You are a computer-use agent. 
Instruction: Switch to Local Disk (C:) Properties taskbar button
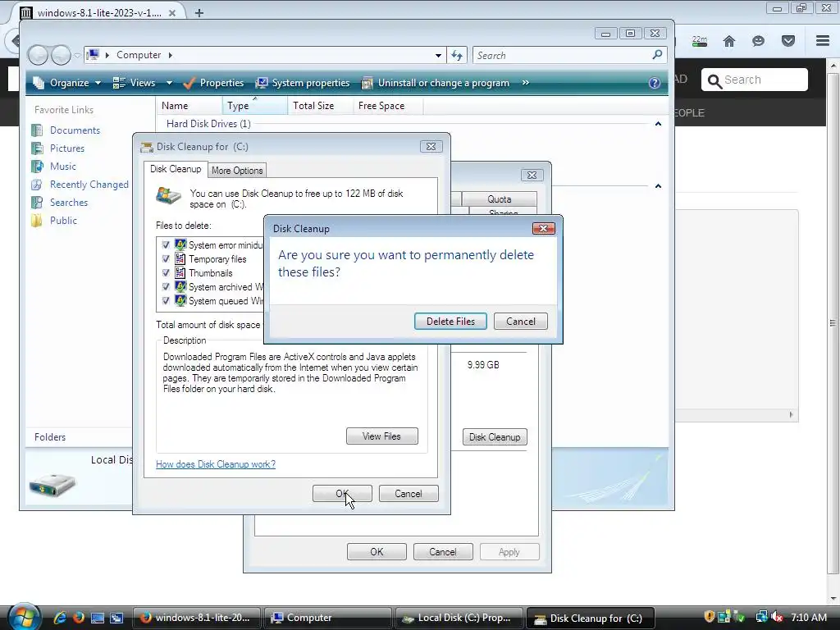point(459,618)
